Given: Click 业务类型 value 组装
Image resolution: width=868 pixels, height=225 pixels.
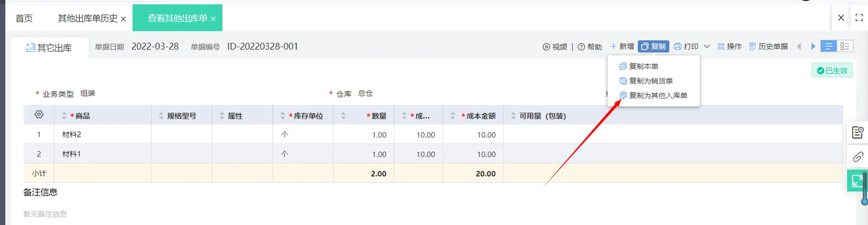Looking at the screenshot, I should [88, 93].
